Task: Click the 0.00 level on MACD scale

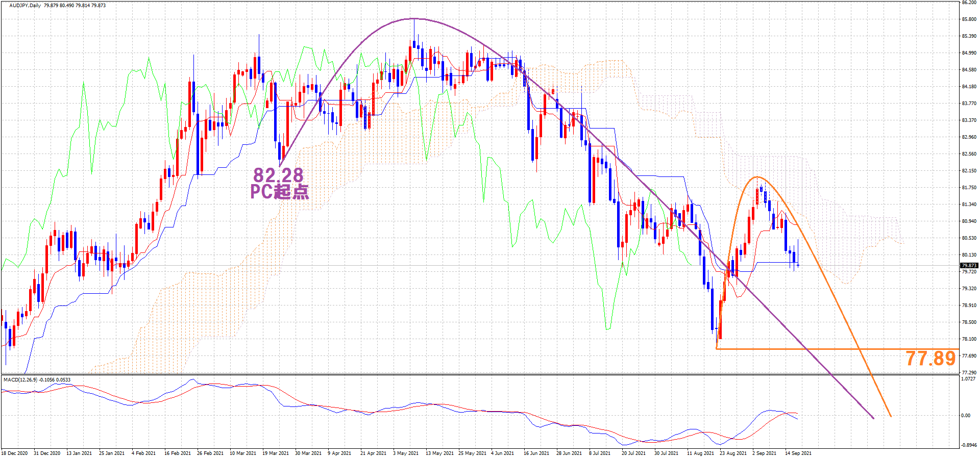Action: point(966,416)
